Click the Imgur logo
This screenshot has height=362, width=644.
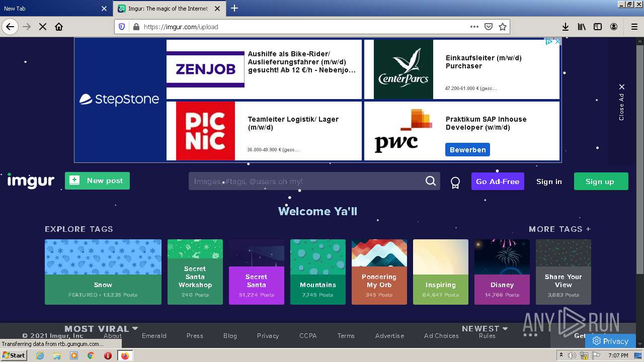click(31, 180)
